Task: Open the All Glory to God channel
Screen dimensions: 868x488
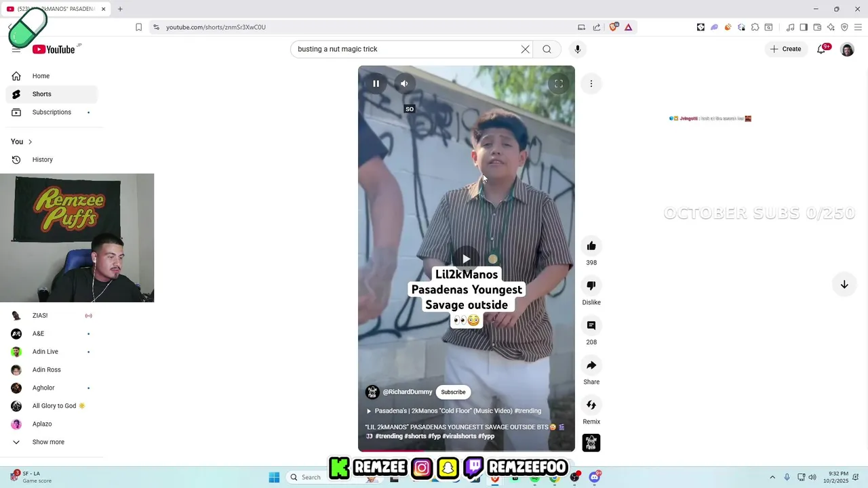Action: 52,406
